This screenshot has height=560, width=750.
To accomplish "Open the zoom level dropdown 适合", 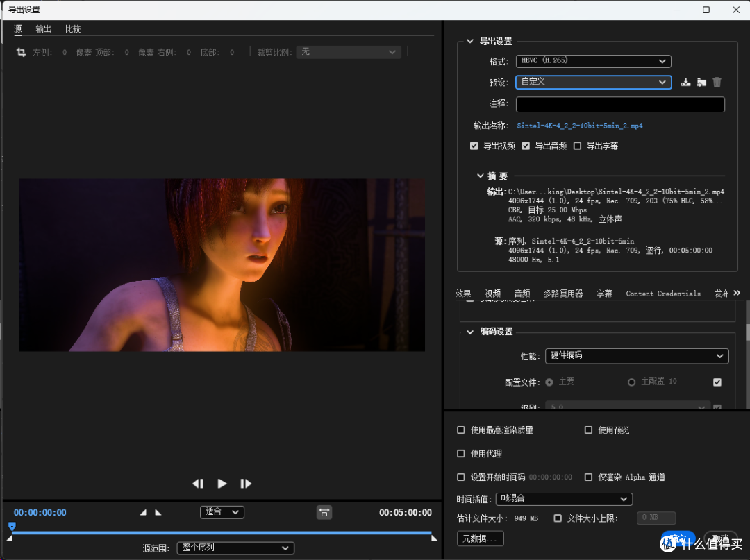I will pos(222,512).
